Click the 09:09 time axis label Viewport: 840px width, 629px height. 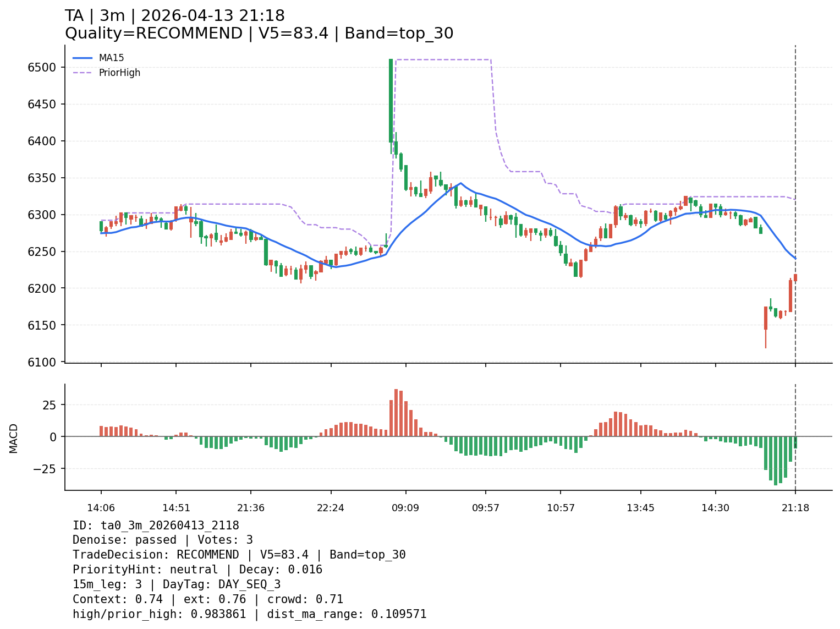[405, 508]
